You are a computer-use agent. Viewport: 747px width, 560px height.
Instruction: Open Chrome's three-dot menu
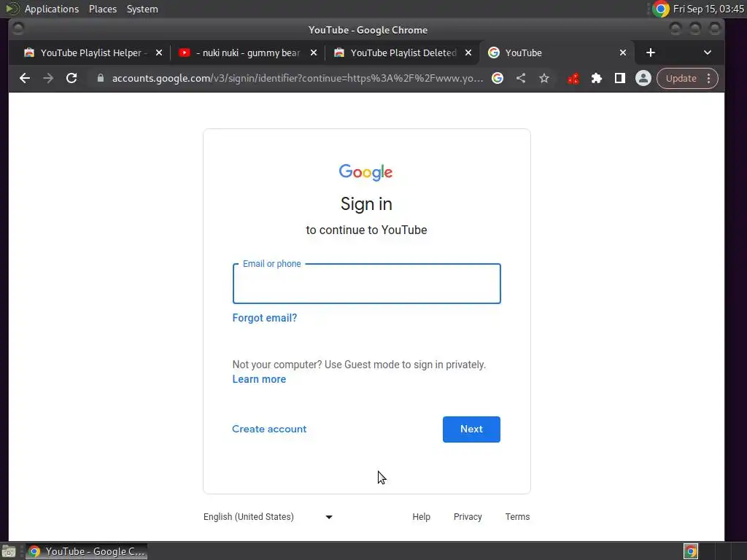pyautogui.click(x=709, y=78)
